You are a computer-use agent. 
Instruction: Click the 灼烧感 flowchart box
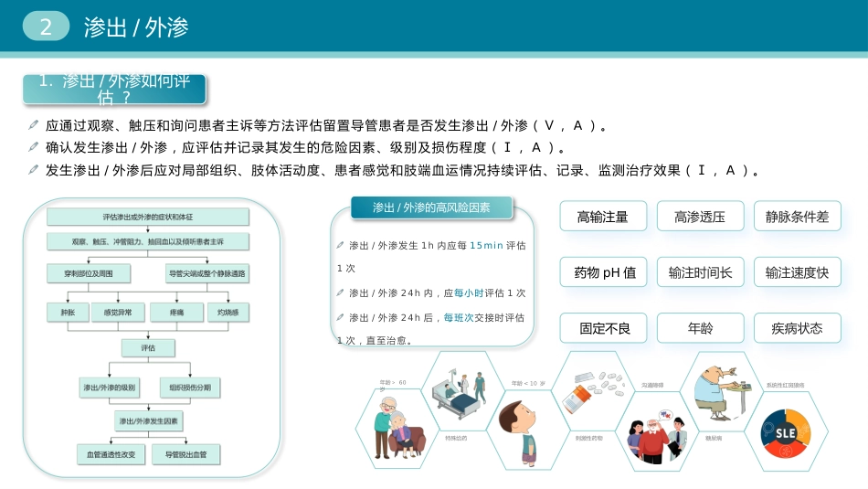point(228,313)
